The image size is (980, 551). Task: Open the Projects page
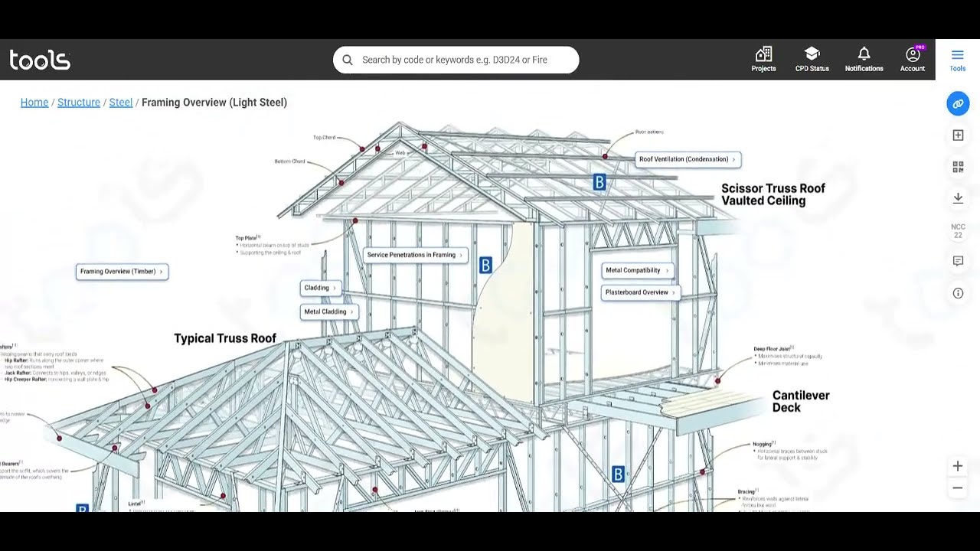(763, 60)
